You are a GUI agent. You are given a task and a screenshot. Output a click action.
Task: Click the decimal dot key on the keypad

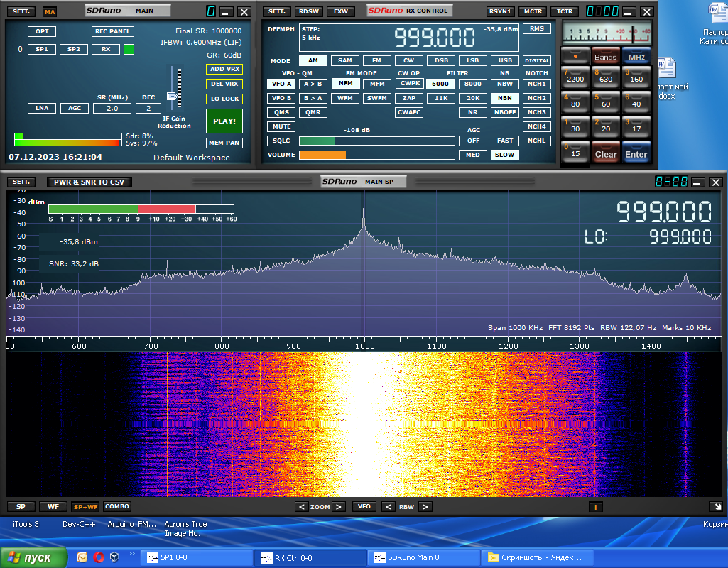[x=575, y=56]
